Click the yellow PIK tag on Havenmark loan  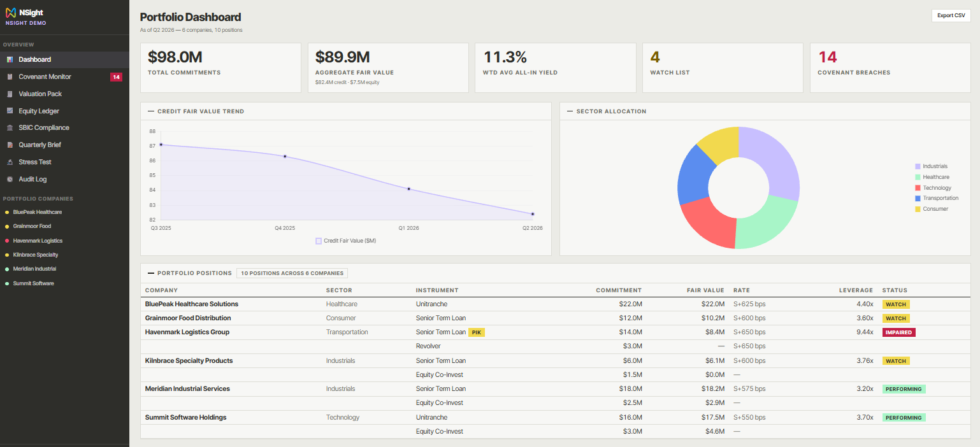[x=477, y=332]
